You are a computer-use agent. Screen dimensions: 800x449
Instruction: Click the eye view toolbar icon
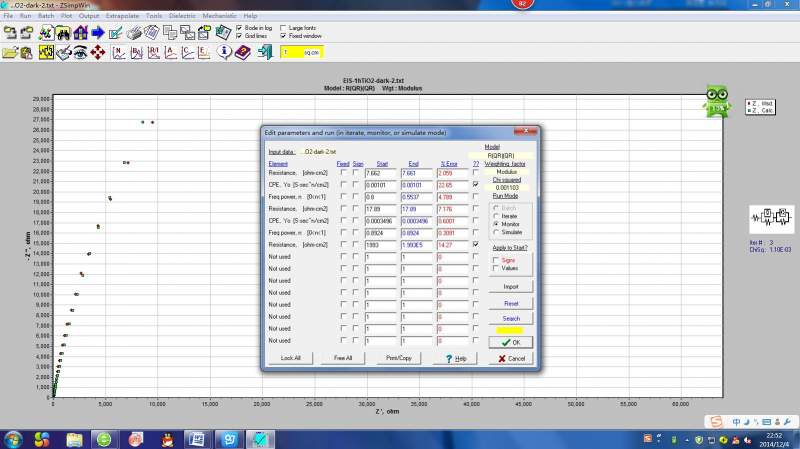coord(80,52)
